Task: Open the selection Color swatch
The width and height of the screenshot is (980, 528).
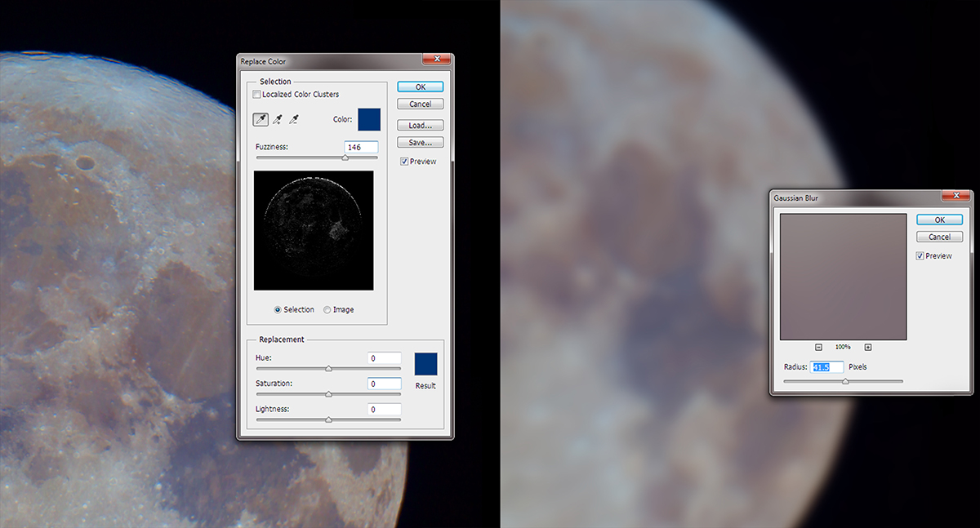Action: [369, 119]
